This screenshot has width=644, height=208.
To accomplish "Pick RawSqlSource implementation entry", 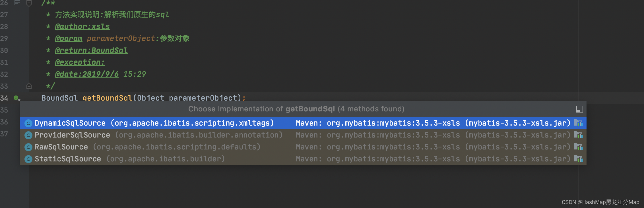I will point(303,147).
